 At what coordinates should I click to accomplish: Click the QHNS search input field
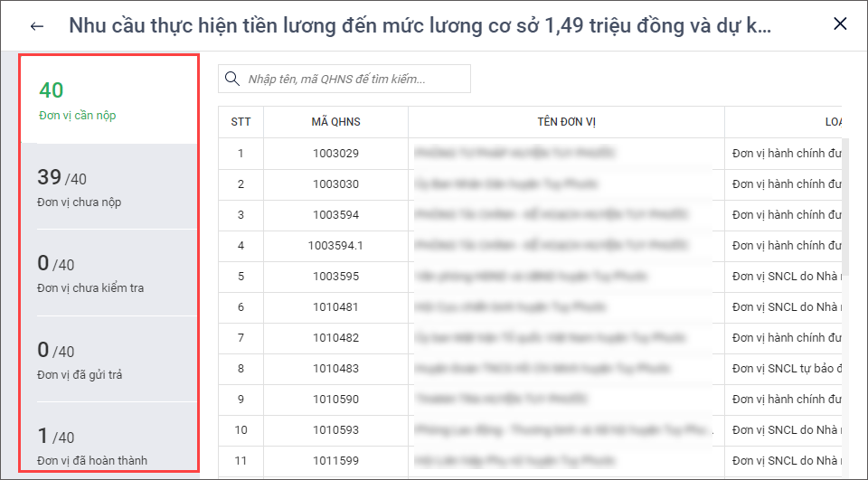[353, 79]
